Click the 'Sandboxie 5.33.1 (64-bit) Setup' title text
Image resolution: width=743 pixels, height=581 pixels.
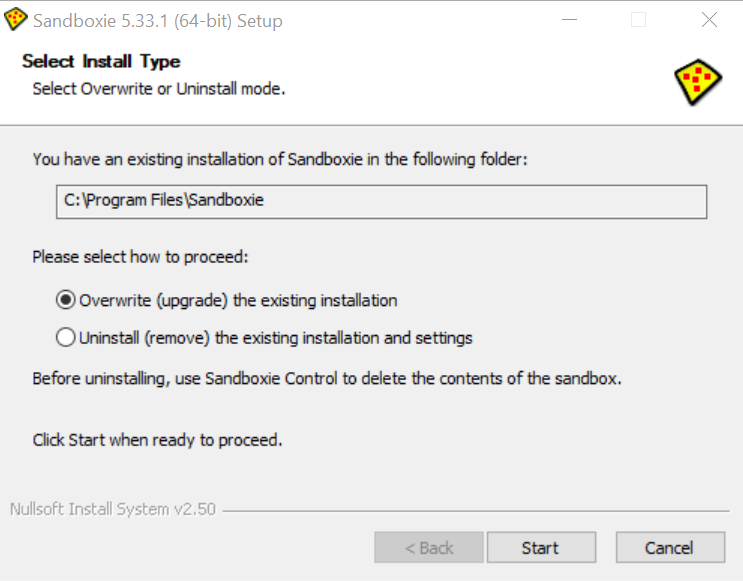[x=158, y=21]
